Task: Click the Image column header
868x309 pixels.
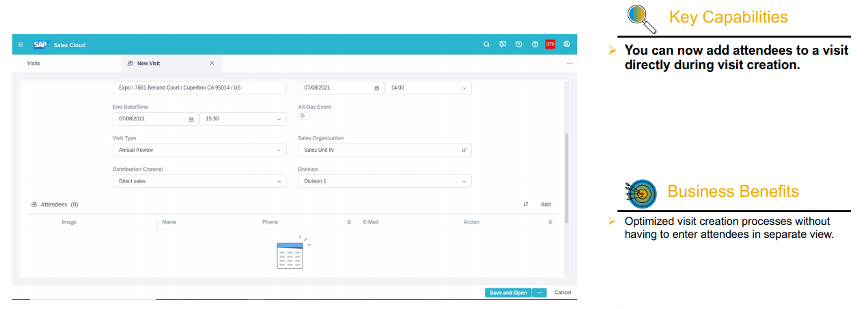Action: [x=69, y=222]
